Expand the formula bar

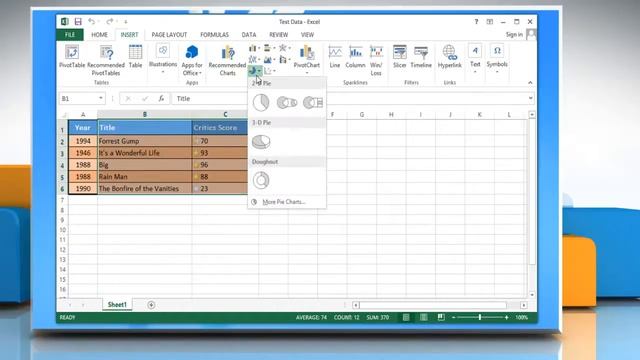pos(530,98)
